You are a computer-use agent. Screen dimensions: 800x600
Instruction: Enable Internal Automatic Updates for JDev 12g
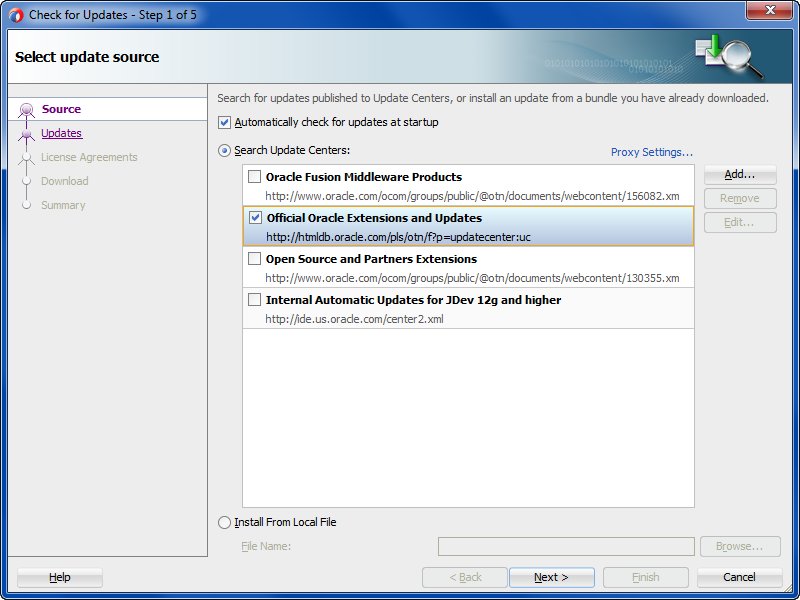pos(254,299)
